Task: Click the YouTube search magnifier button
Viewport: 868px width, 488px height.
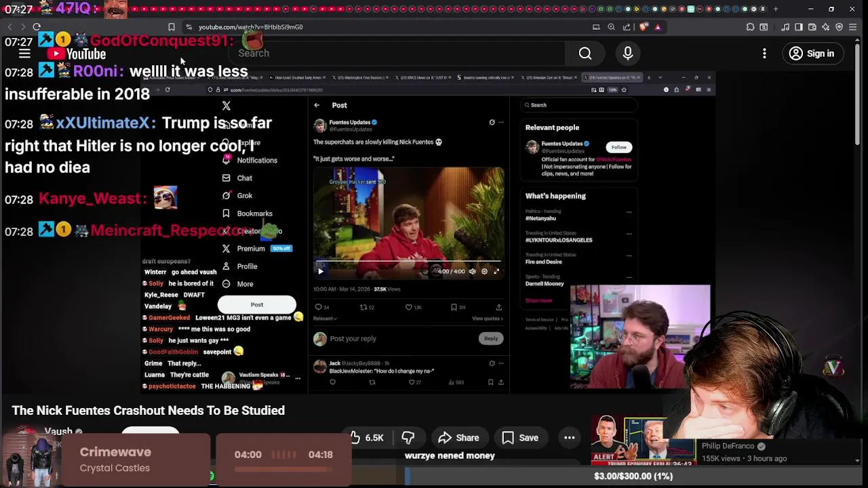Action: point(585,54)
